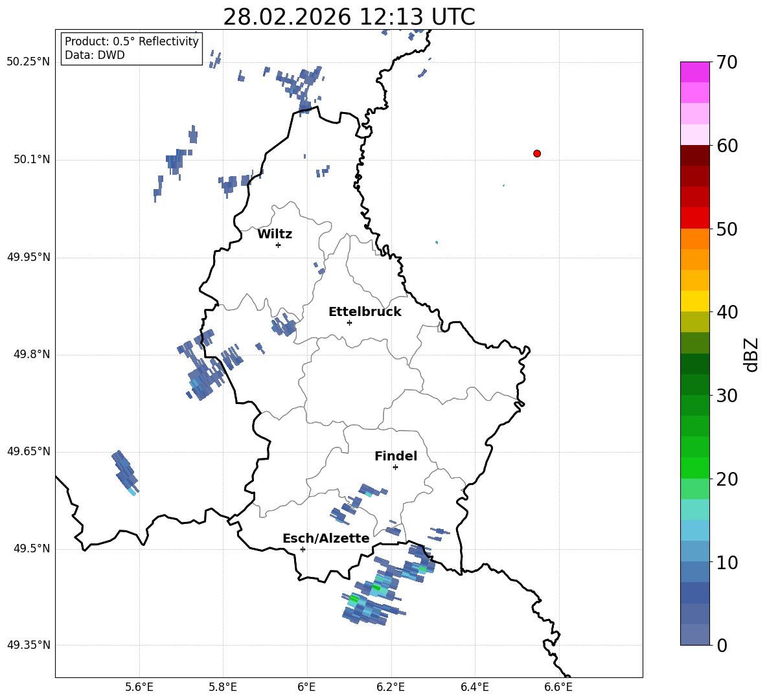Viewport: 767px width, 700px height.
Task: Click the colorbar tick label 30
Action: click(727, 396)
